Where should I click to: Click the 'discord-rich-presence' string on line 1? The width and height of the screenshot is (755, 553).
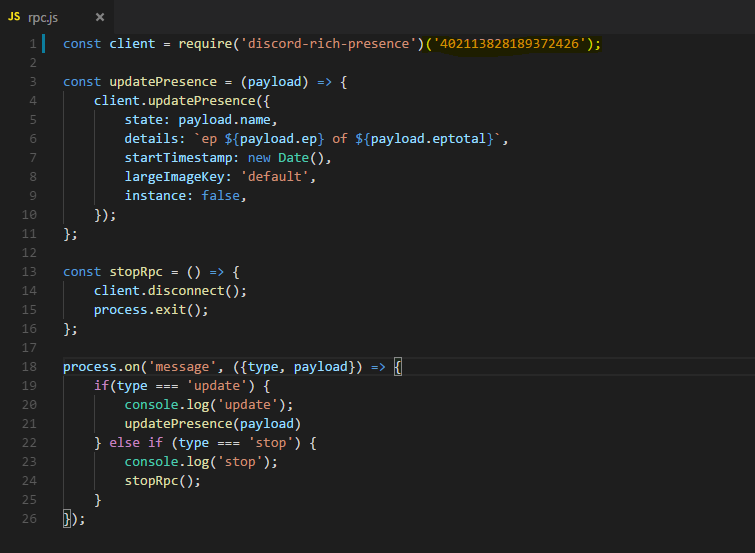[x=328, y=44]
